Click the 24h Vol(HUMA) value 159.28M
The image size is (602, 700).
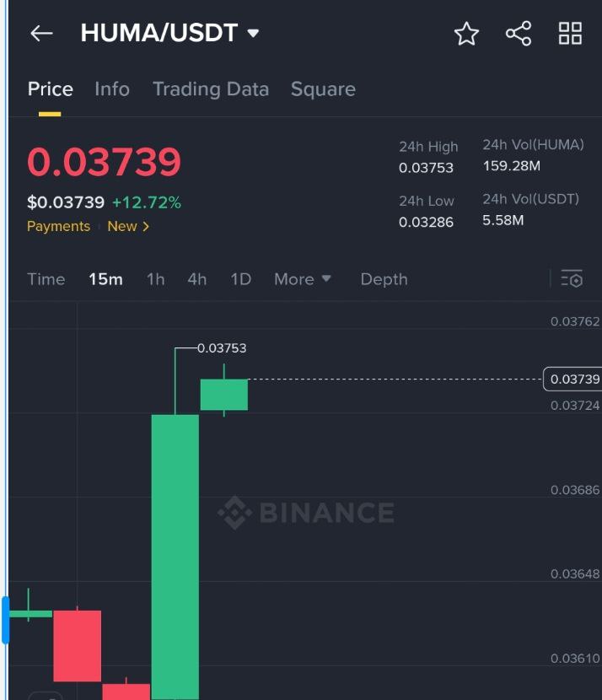coord(512,166)
